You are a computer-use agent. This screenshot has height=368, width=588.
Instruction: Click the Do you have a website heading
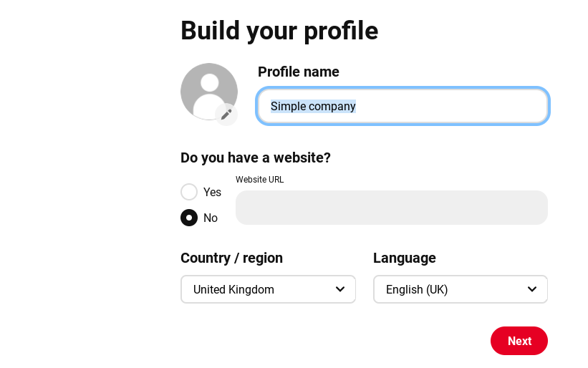click(256, 158)
